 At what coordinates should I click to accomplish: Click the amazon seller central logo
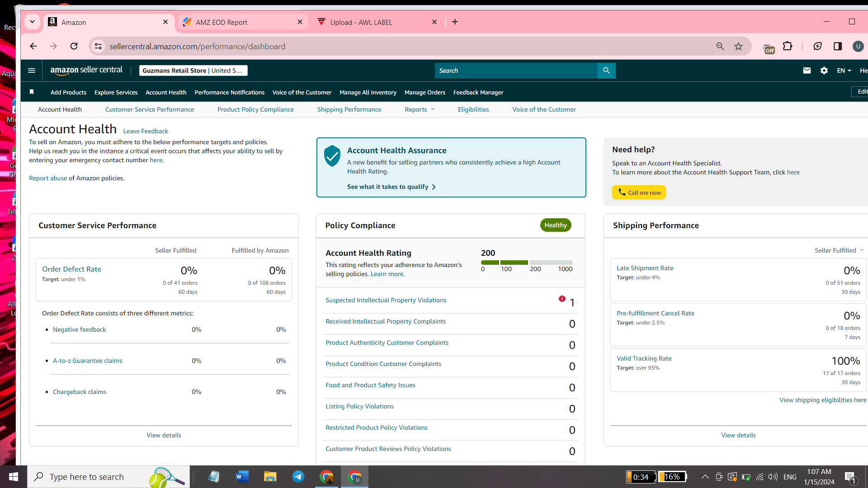tap(86, 70)
